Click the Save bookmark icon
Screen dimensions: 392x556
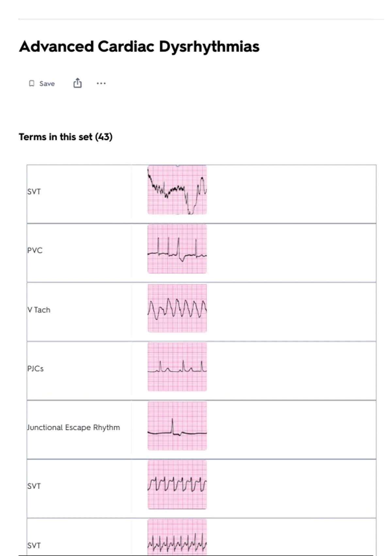point(32,83)
